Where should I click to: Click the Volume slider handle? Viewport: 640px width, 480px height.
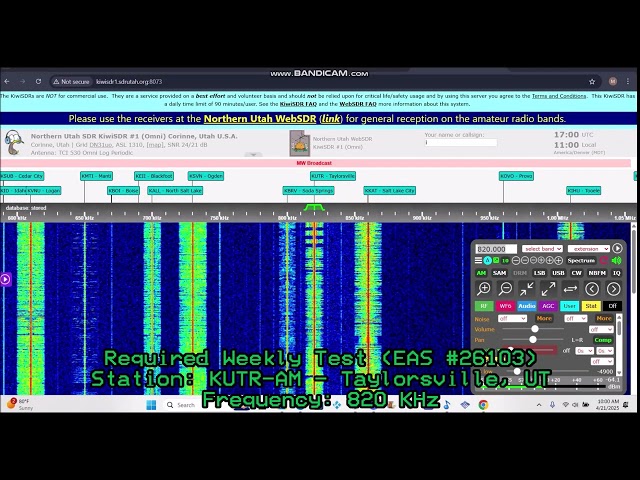(x=535, y=329)
